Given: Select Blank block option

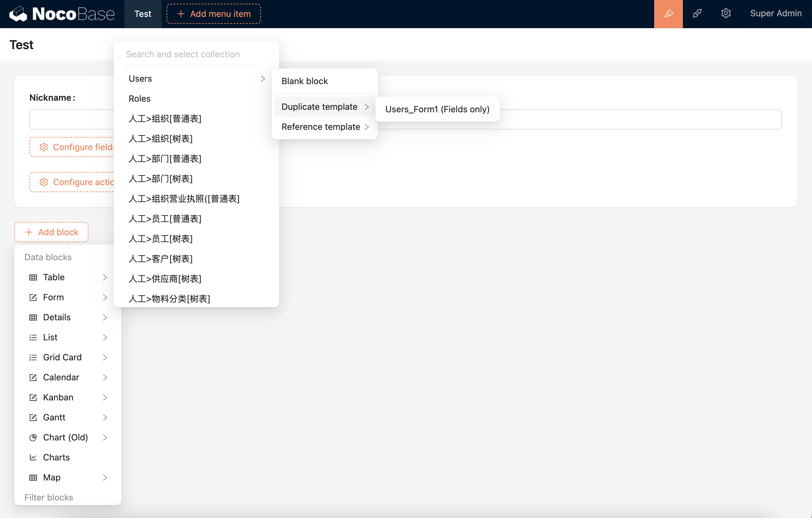Looking at the screenshot, I should [x=304, y=81].
